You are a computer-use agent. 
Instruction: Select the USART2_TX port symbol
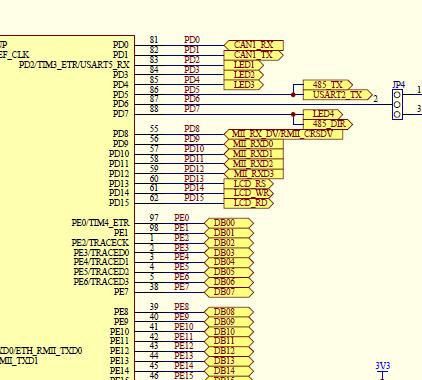coord(338,95)
